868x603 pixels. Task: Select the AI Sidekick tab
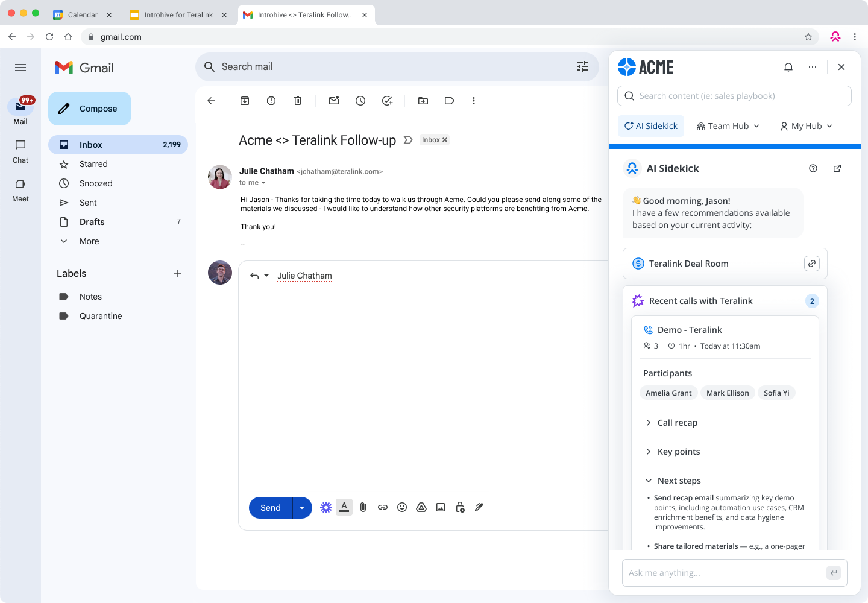(651, 126)
